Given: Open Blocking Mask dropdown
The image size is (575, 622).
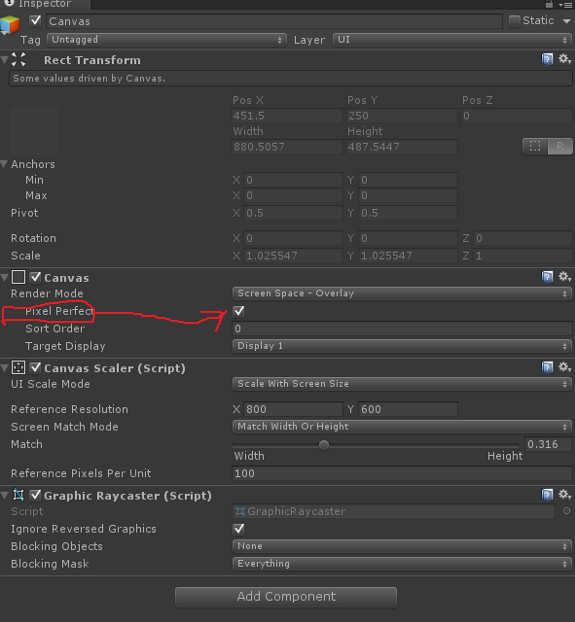Looking at the screenshot, I should click(x=402, y=564).
